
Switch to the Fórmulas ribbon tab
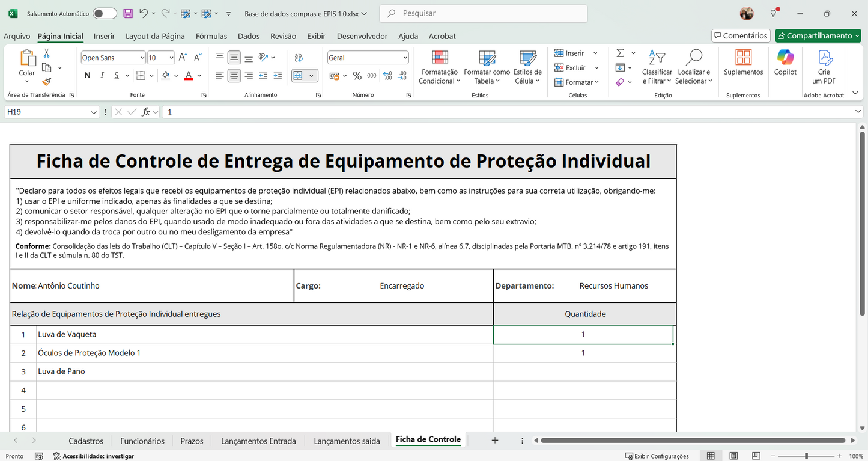click(211, 36)
